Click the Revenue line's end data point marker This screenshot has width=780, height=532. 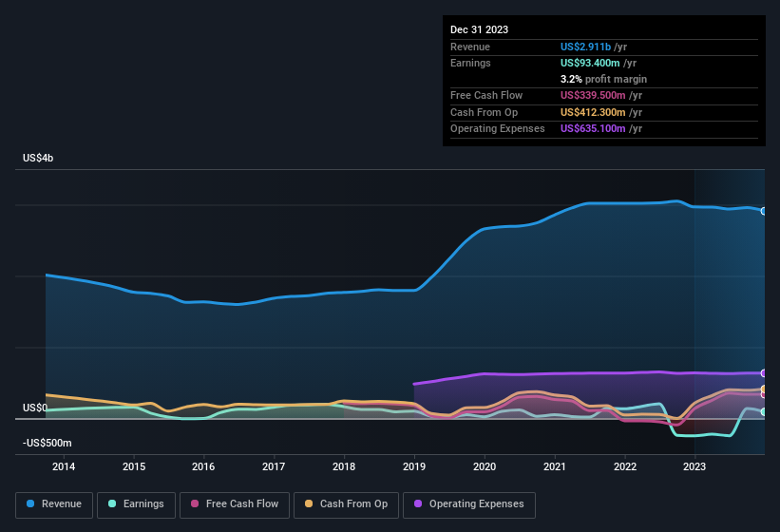[x=764, y=211]
